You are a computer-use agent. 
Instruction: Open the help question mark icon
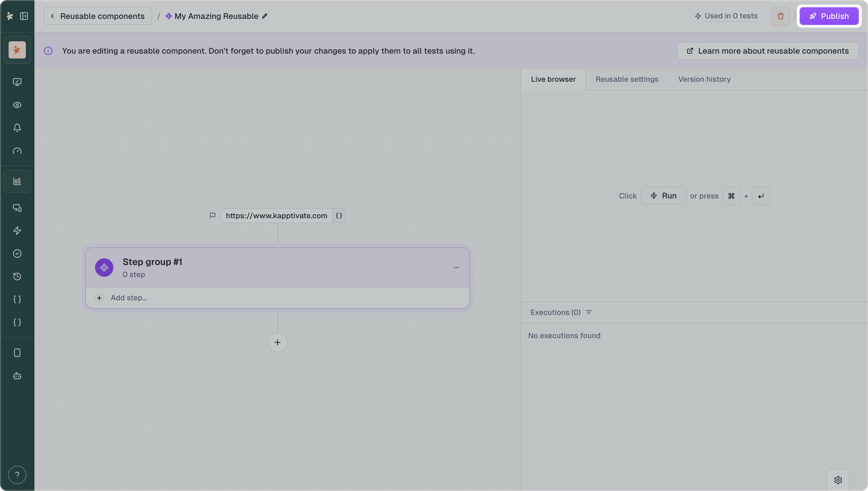[x=17, y=475]
